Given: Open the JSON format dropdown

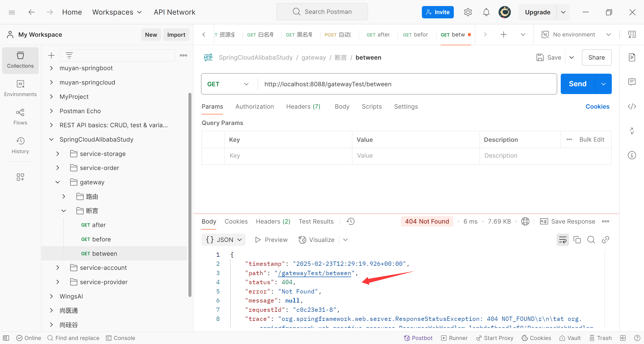Looking at the screenshot, I should click(x=224, y=240).
